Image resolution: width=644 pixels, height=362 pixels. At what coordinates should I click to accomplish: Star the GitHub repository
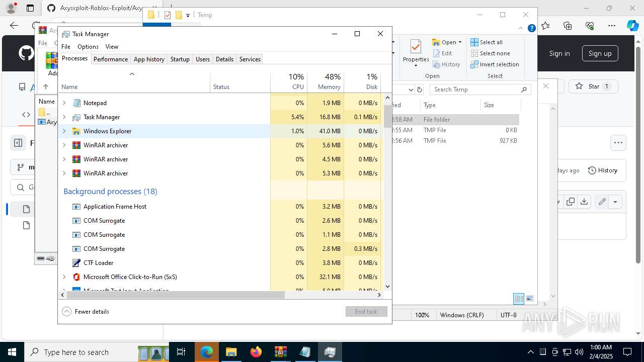[x=593, y=86]
